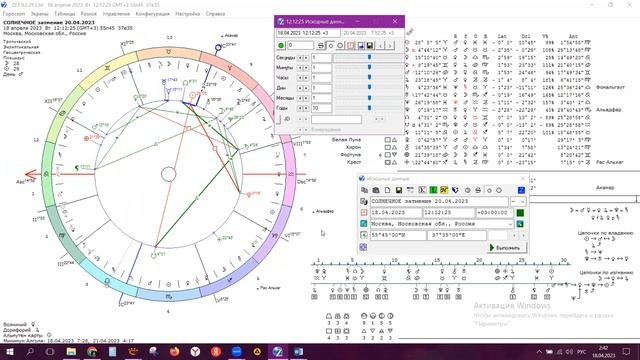This screenshot has width=640, height=360.
Task: Toggle the strikethrough S button in data toolbar
Action: pyautogui.click(x=478, y=190)
